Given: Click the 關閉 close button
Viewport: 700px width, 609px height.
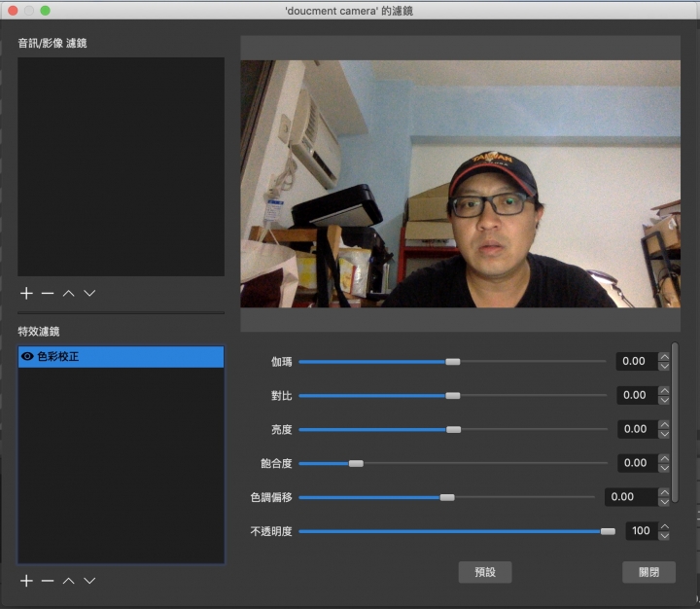Looking at the screenshot, I should (648, 572).
